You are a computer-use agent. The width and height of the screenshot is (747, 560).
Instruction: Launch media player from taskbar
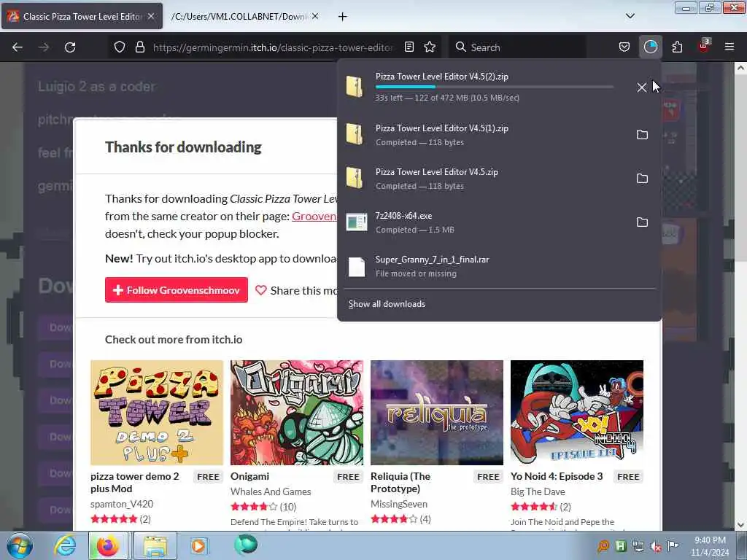pyautogui.click(x=198, y=545)
